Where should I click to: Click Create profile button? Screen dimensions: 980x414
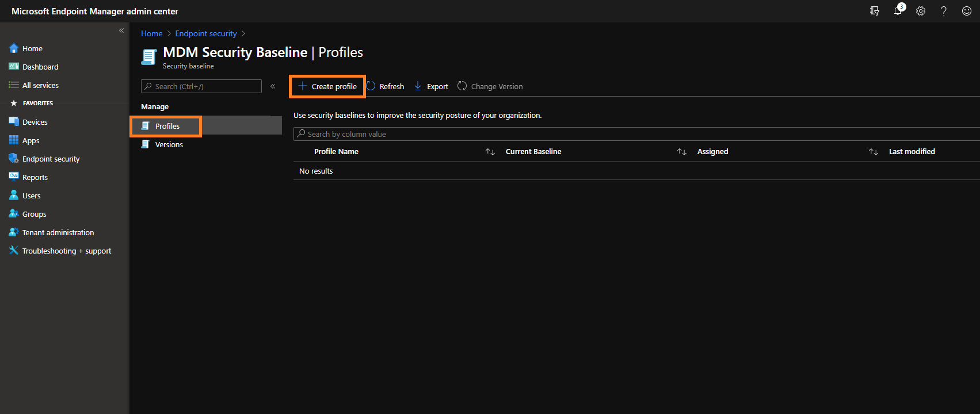point(327,86)
